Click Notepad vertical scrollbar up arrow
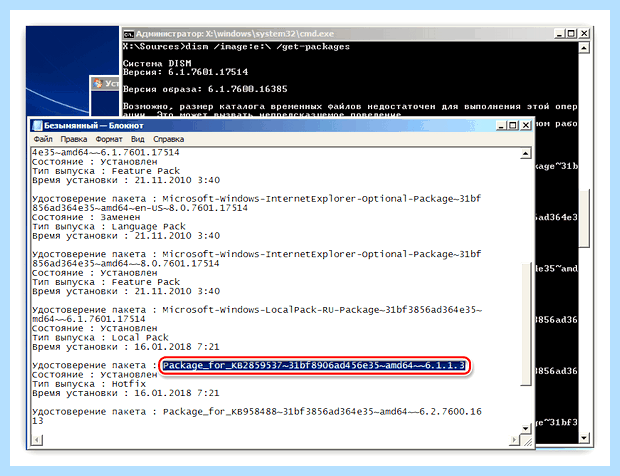The height and width of the screenshot is (476, 620). point(525,153)
